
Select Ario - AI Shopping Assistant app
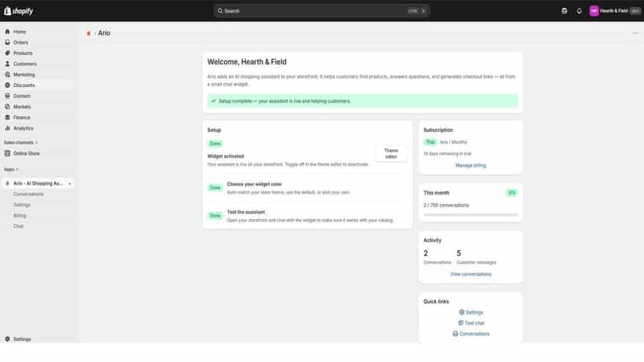[x=38, y=183]
